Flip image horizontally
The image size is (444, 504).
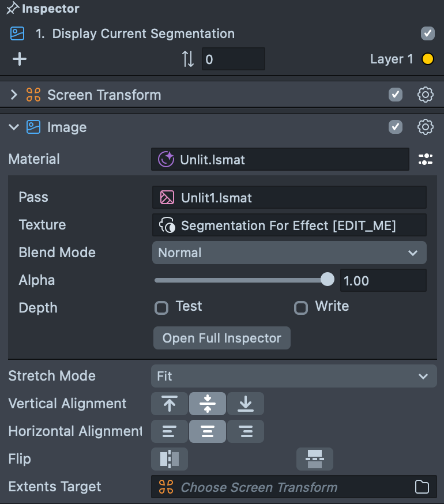(170, 459)
